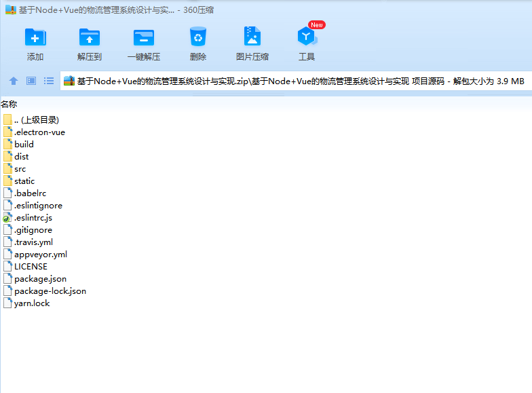
Task: Click the file icon beside .eslintignore
Action: (x=8, y=205)
